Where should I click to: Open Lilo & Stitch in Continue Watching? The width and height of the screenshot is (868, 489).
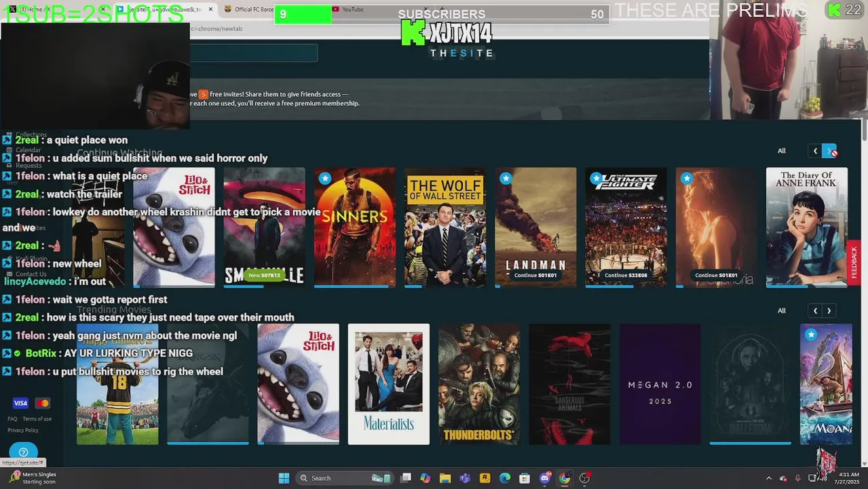click(174, 227)
